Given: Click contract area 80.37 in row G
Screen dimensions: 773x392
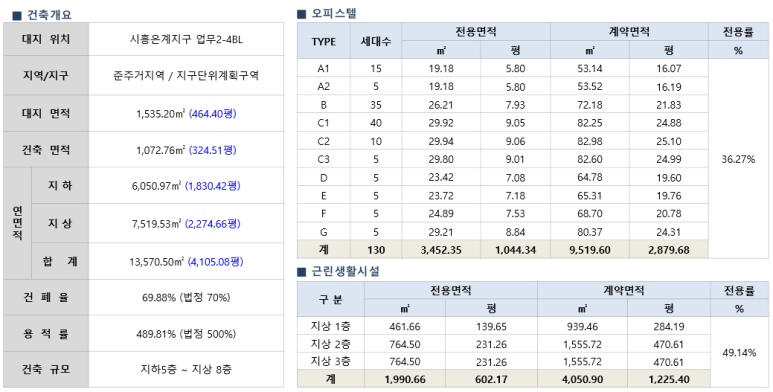Looking at the screenshot, I should pyautogui.click(x=590, y=232).
